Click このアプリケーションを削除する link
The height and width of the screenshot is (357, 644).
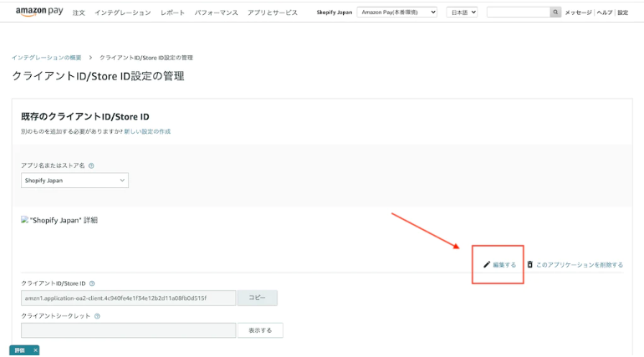579,265
